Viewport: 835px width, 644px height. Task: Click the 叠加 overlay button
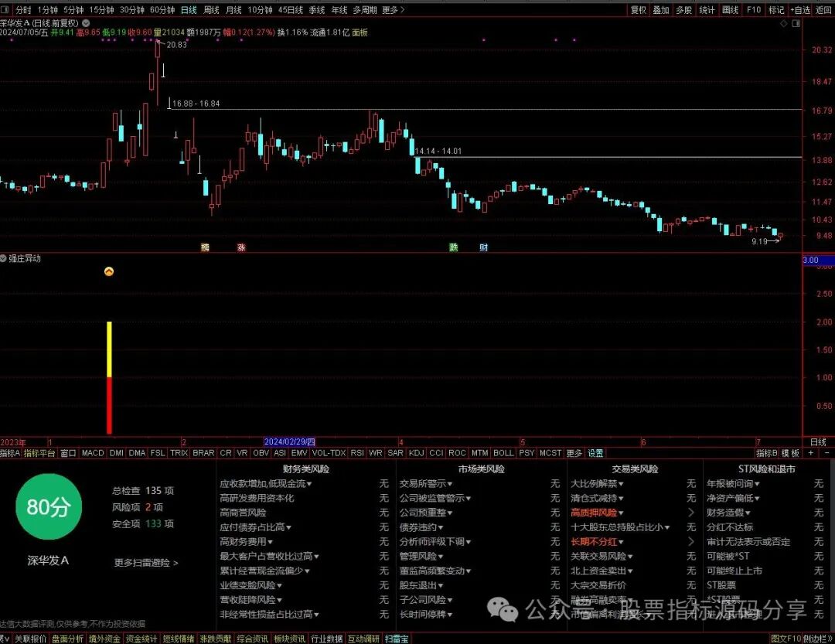(x=661, y=9)
